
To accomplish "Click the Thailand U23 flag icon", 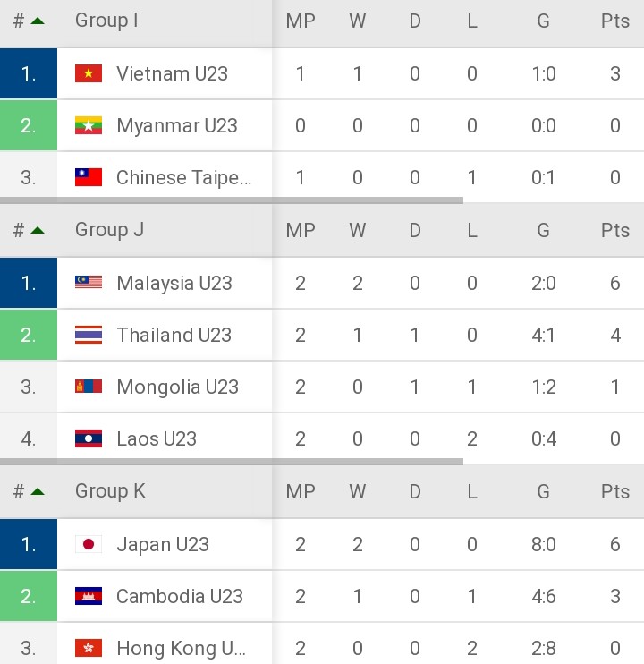I will (x=89, y=335).
